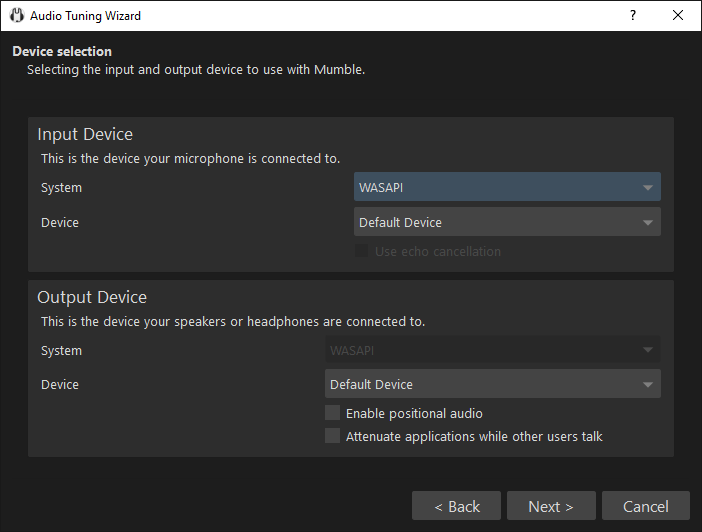Close the Audio Tuning Wizard window
Image resolution: width=702 pixels, height=532 pixels.
click(x=678, y=16)
